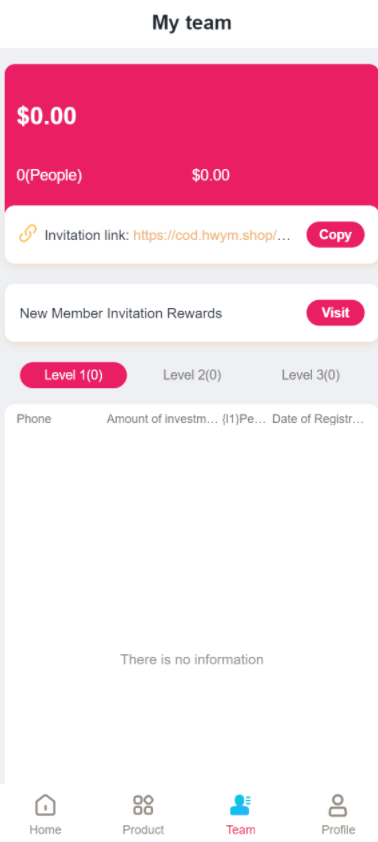Select the Team icon in the bottom bar
The height and width of the screenshot is (842, 378).
tap(240, 805)
